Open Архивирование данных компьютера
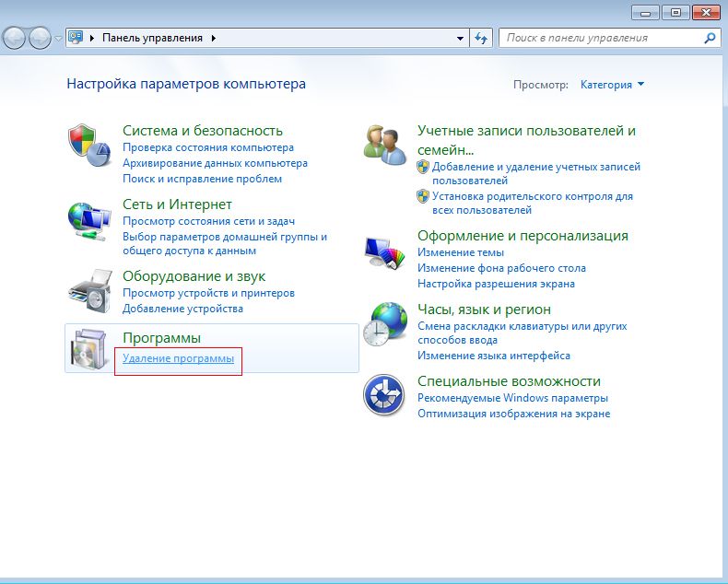 pyautogui.click(x=215, y=163)
